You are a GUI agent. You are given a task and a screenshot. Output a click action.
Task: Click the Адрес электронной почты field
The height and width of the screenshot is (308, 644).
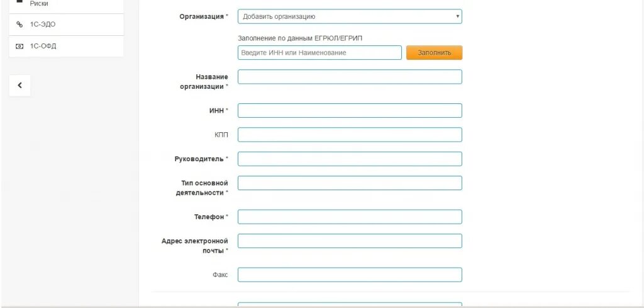(350, 241)
